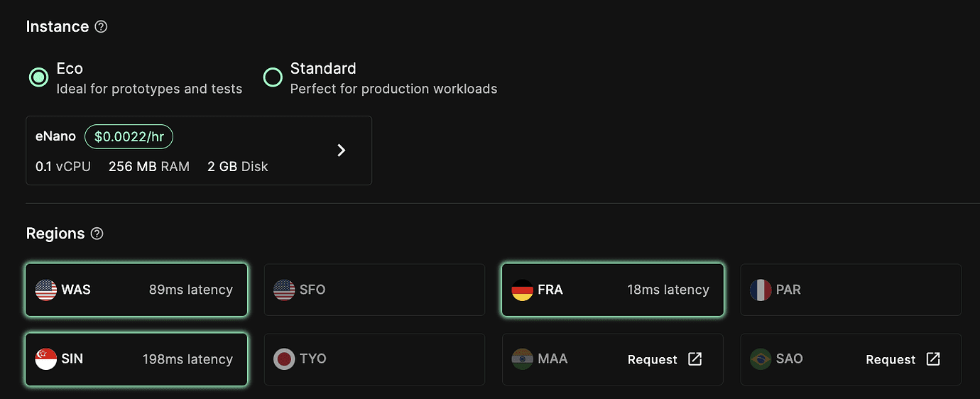The image size is (980, 399).
Task: Click the help icon beside Instance heading
Action: click(x=101, y=27)
